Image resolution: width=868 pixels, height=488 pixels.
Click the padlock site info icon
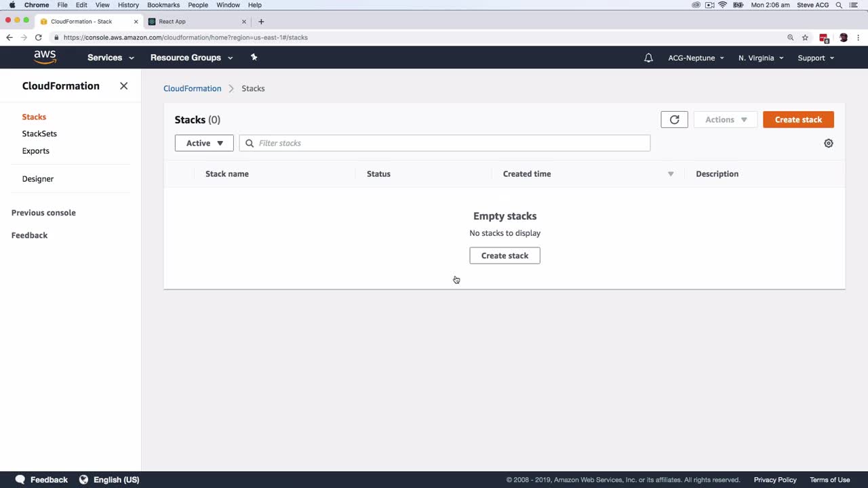(x=56, y=37)
